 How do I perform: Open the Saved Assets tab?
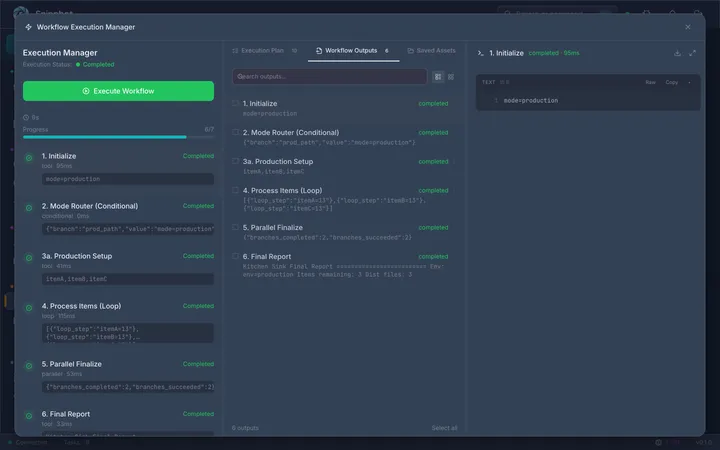[432, 51]
